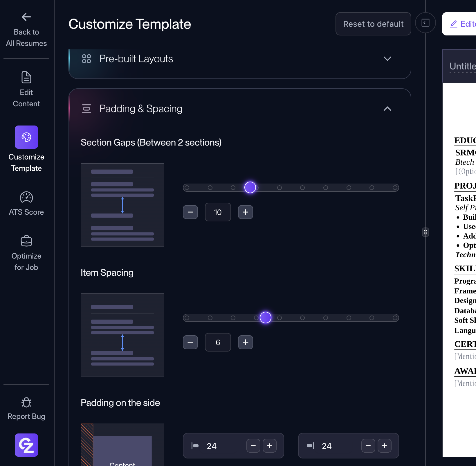Image resolution: width=476 pixels, height=466 pixels.
Task: Click the Item Spacing value field
Action: click(218, 342)
